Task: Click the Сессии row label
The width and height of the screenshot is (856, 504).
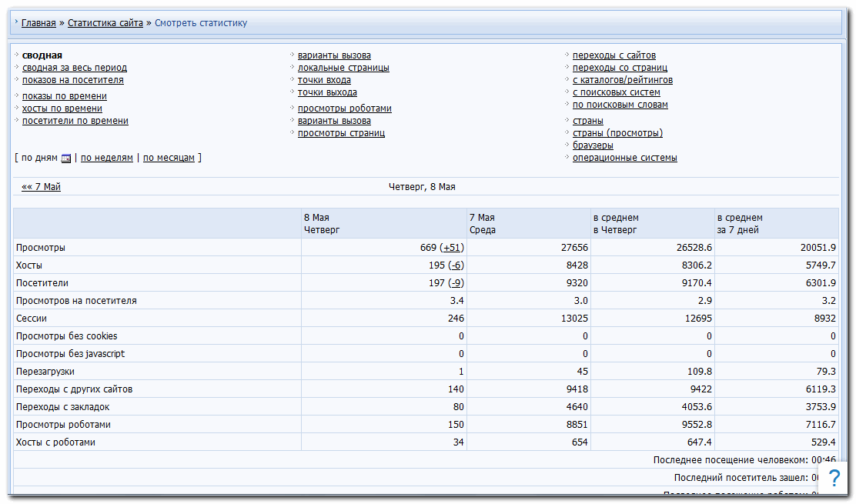Action: (x=31, y=319)
